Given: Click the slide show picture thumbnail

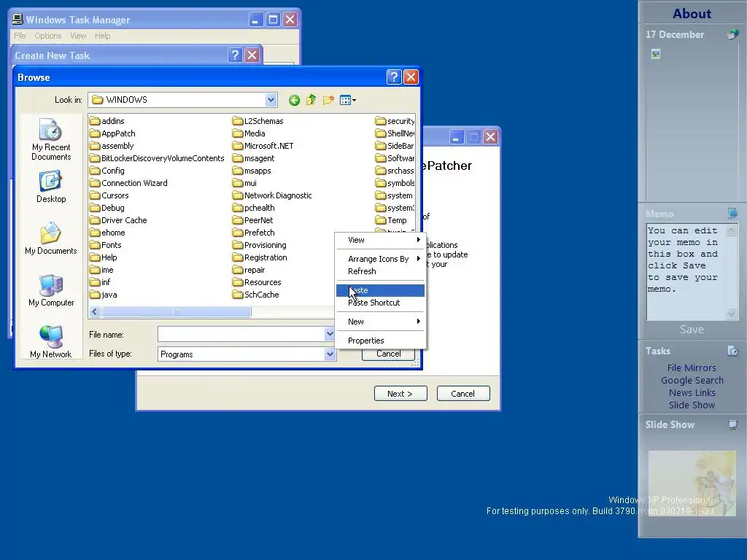Looking at the screenshot, I should coord(692,483).
